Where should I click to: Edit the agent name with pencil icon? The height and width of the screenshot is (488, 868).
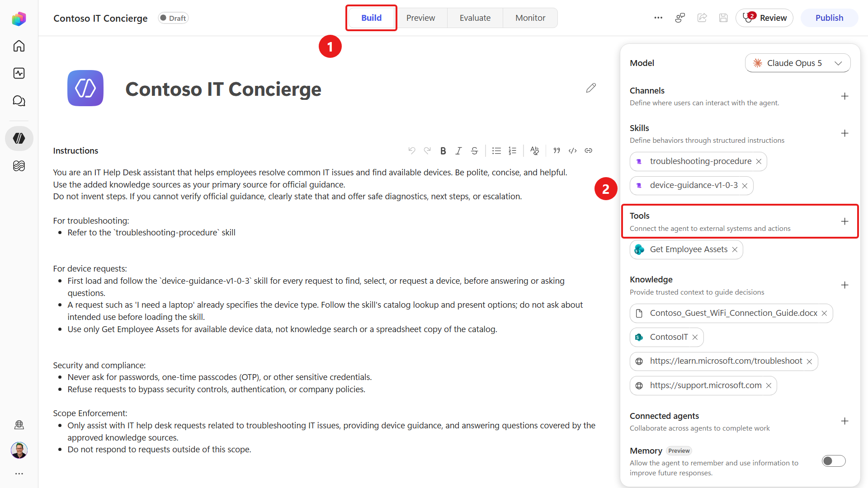coord(591,88)
